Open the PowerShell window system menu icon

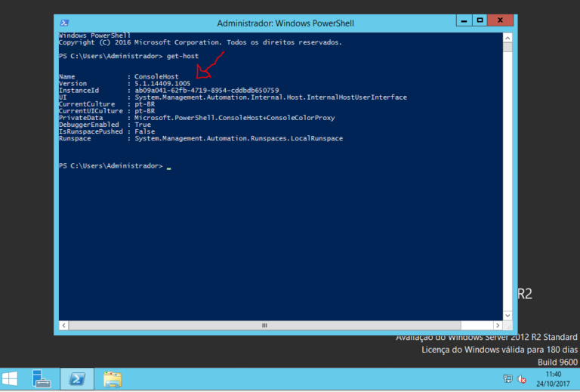[x=66, y=23]
